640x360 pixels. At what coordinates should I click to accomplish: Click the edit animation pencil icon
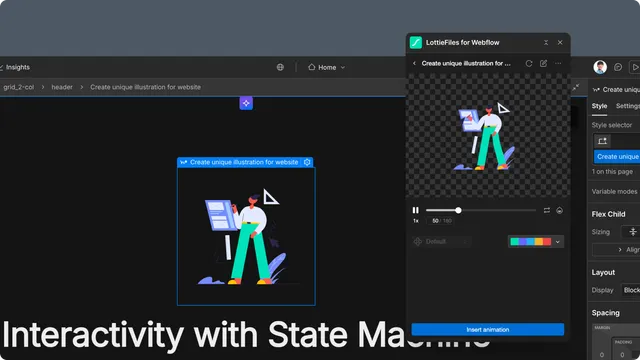click(543, 63)
